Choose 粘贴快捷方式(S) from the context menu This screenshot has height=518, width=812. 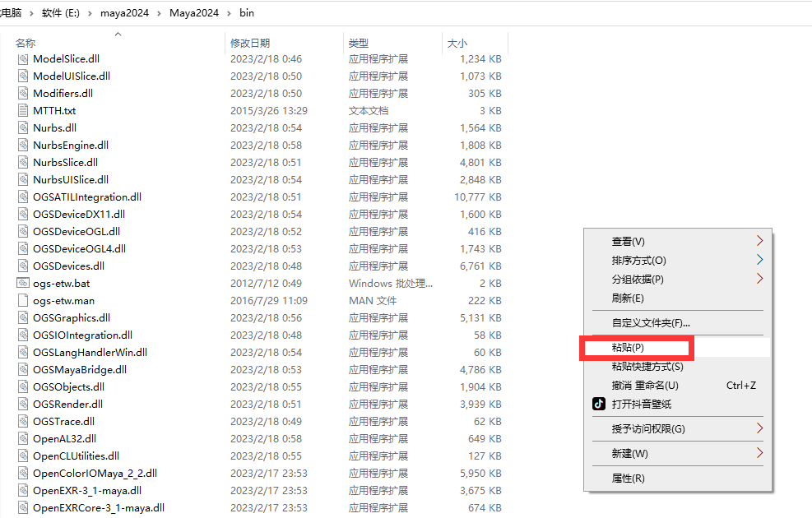click(677, 367)
